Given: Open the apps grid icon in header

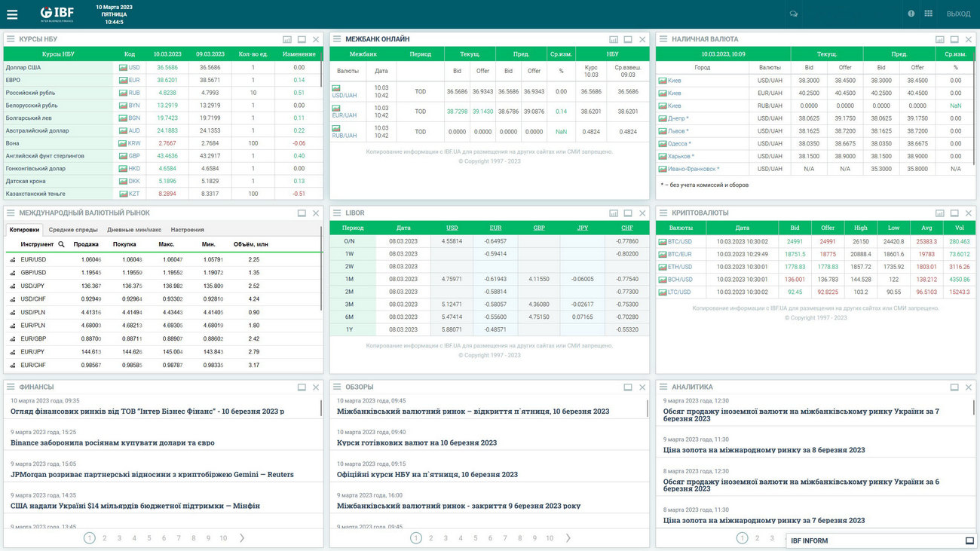Looking at the screenshot, I should click(x=928, y=14).
